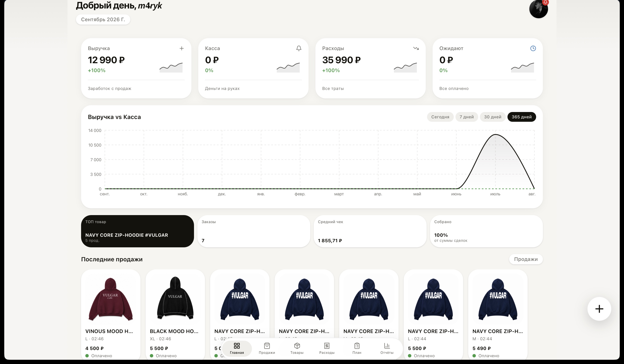Click the floating plus add button
The image size is (624, 364).
coord(599,309)
